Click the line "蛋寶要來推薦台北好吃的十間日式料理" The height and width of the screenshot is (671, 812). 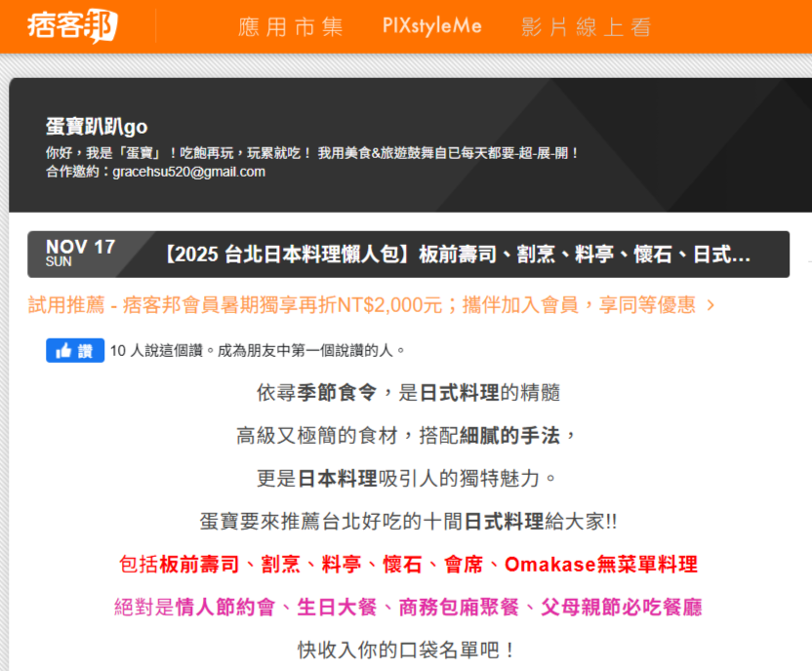371,522
